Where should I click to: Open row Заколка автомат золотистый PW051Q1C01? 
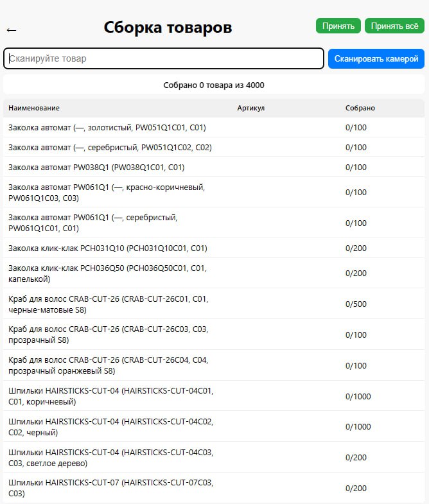point(214,127)
